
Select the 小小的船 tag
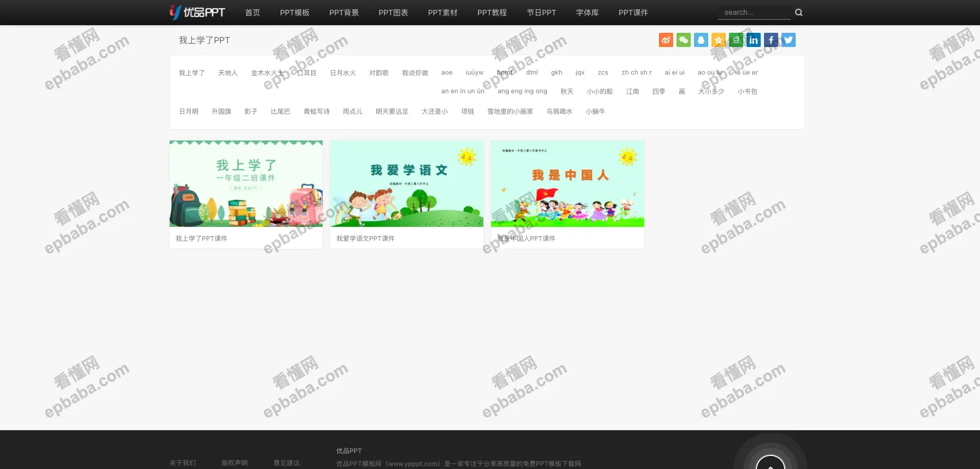click(x=600, y=92)
